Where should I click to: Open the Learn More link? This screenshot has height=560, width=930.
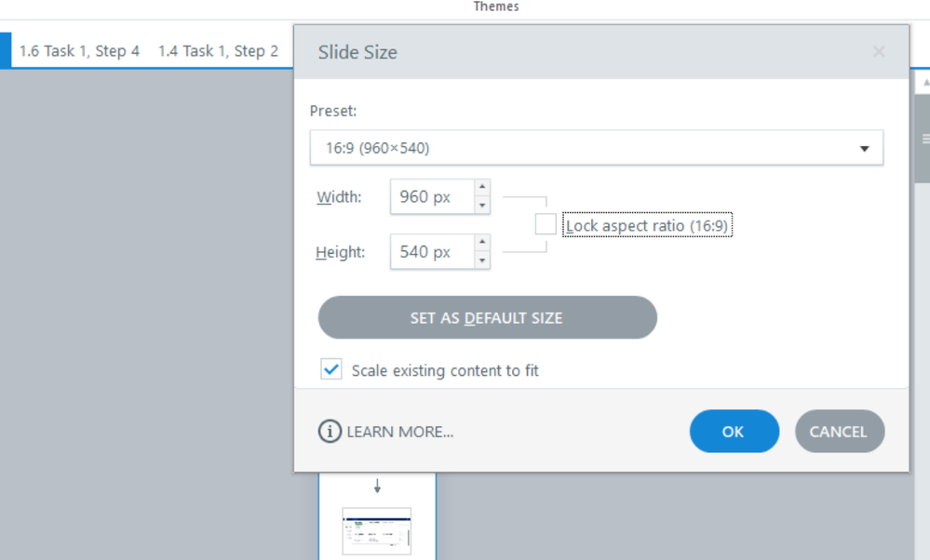(x=399, y=432)
